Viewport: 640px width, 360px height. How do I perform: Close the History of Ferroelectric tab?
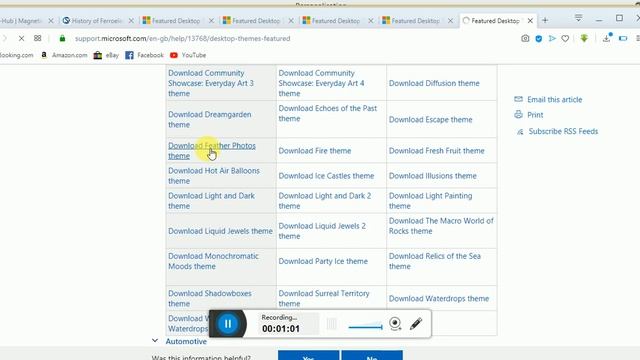point(131,20)
